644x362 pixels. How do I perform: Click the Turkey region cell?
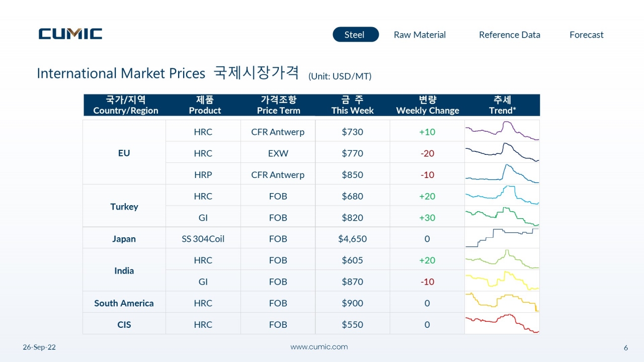click(124, 206)
